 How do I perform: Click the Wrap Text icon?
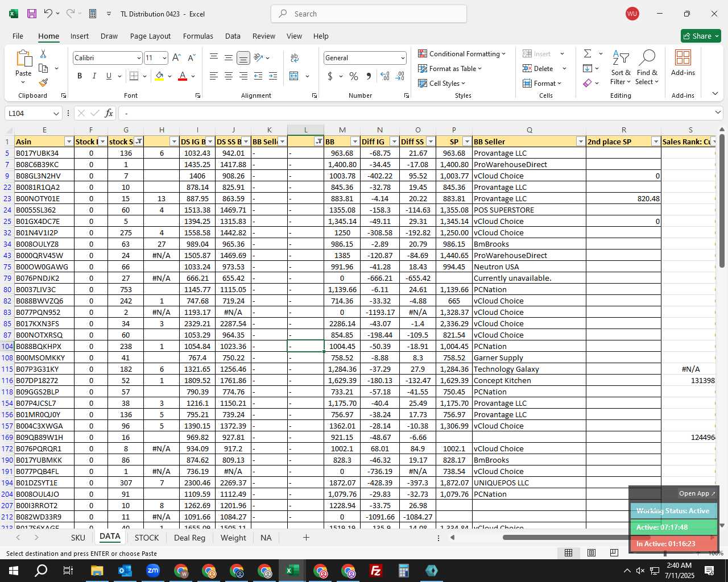(295, 57)
